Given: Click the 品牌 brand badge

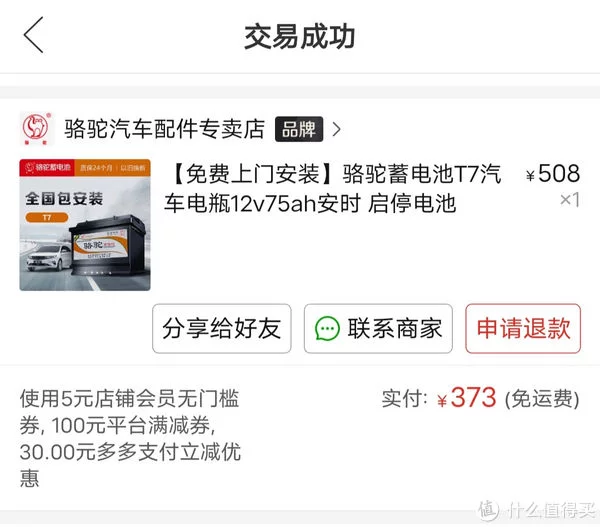Looking at the screenshot, I should click(299, 129).
